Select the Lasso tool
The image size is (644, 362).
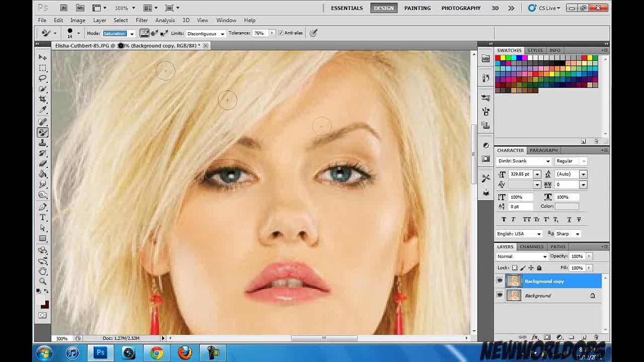click(x=43, y=78)
